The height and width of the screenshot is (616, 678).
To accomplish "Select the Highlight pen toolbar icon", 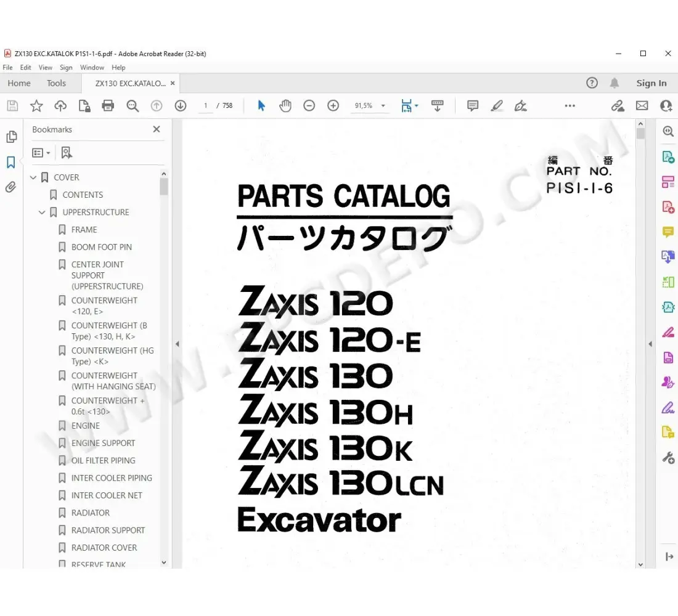I will [x=497, y=105].
